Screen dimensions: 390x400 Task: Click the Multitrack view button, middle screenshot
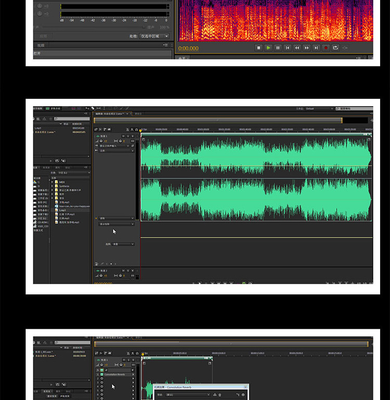(x=53, y=109)
